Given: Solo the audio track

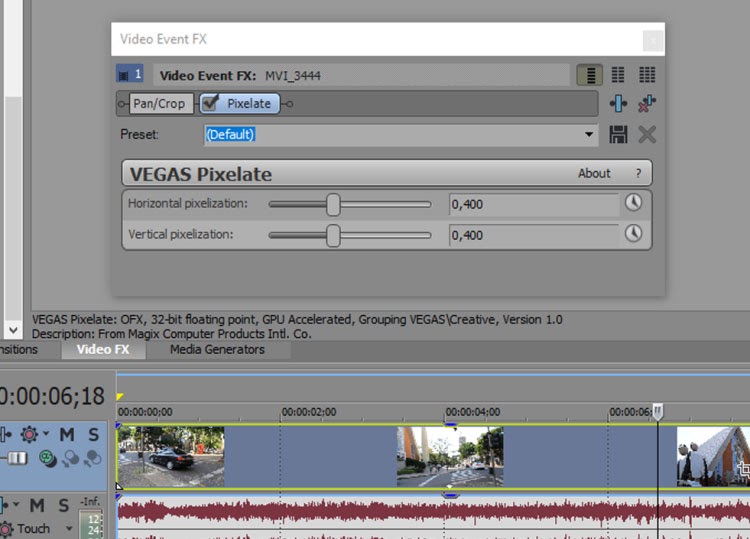Looking at the screenshot, I should click(x=63, y=505).
